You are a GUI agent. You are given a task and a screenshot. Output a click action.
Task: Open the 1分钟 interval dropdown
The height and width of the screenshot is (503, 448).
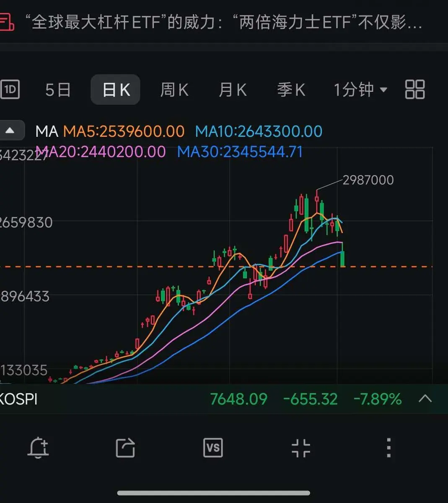pos(360,89)
